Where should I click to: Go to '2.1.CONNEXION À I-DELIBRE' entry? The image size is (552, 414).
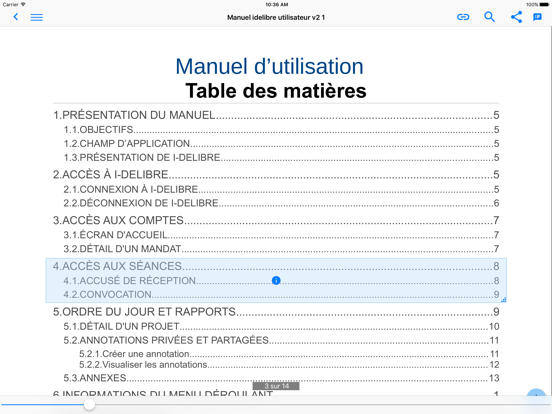tap(281, 189)
